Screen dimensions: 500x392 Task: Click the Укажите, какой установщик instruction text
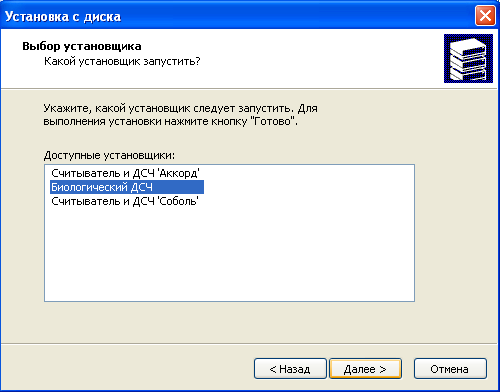point(180,115)
